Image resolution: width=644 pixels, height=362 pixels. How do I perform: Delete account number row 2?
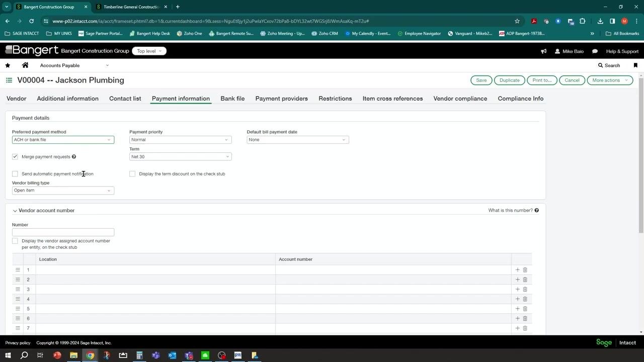525,280
